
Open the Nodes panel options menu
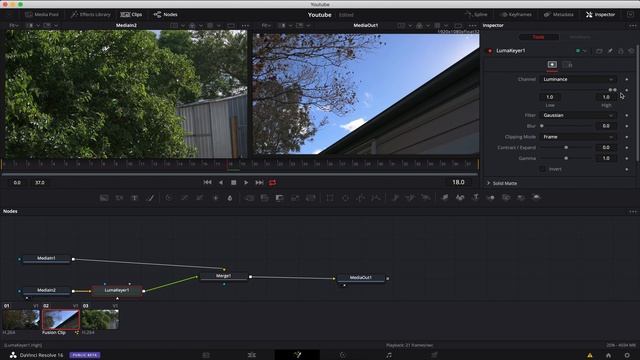point(633,211)
